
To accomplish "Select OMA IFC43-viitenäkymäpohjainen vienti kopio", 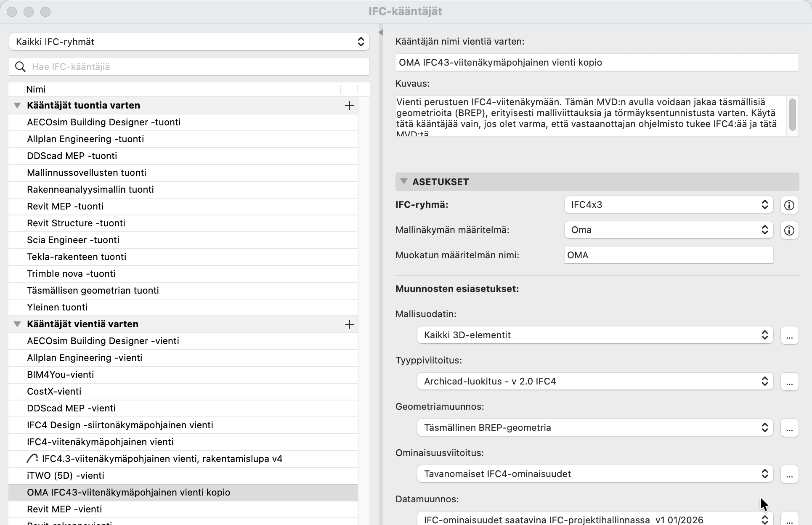I will (x=183, y=493).
